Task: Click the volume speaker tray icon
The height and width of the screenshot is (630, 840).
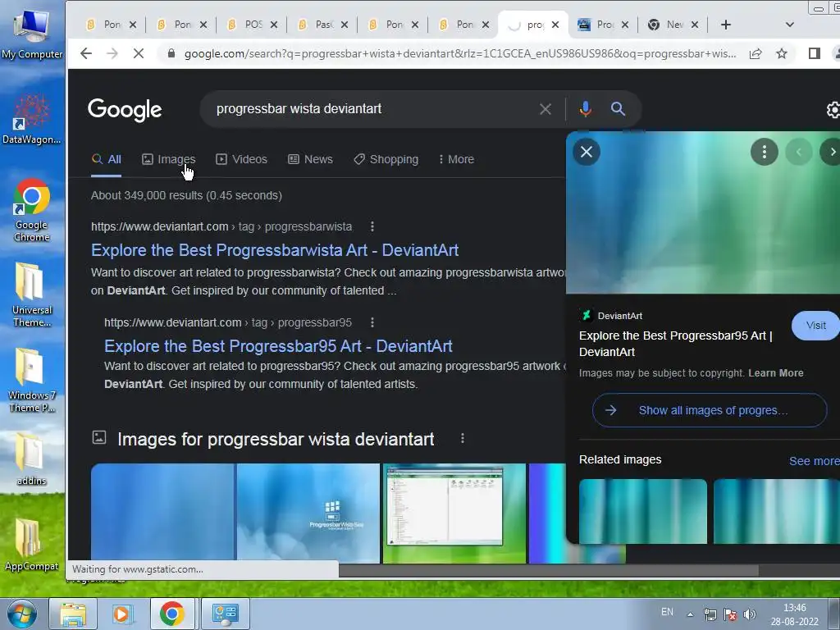Action: coord(750,614)
